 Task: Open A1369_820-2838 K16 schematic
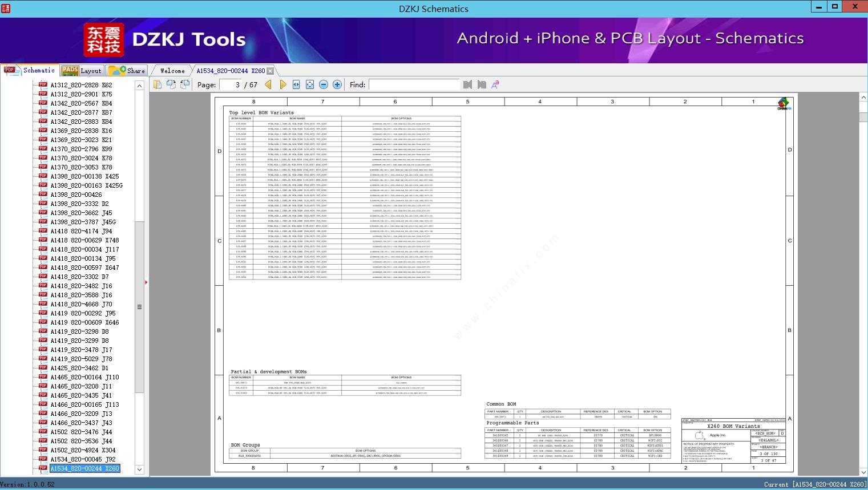[81, 131]
